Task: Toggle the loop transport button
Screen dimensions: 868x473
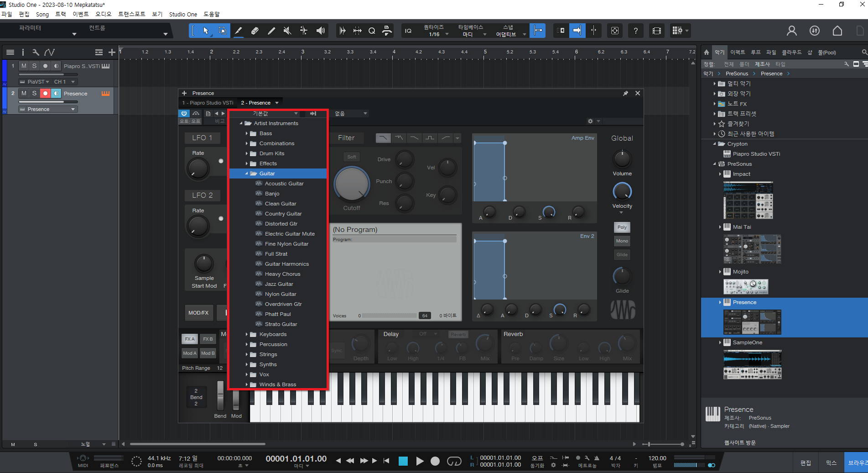Action: (454, 461)
